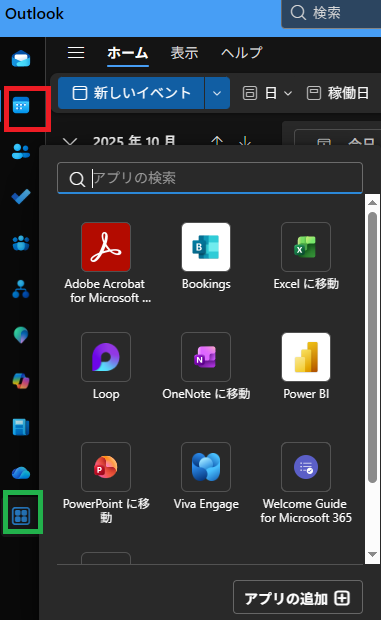Open the ヘルプ tab

241,53
